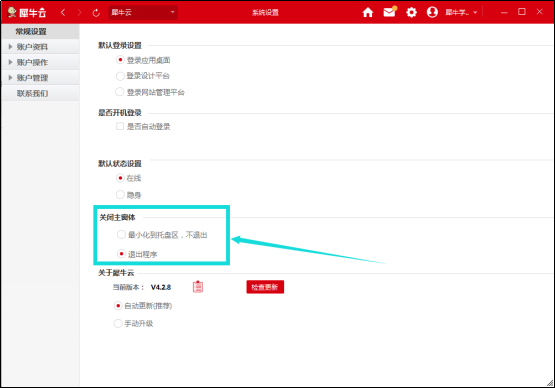555x388 pixels.
Task: Click the 犀牛云 logo icon
Action: point(12,12)
